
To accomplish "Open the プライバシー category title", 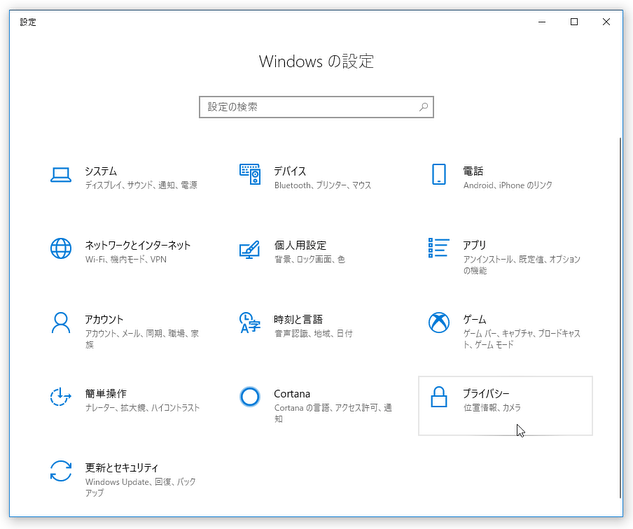I will tap(486, 394).
